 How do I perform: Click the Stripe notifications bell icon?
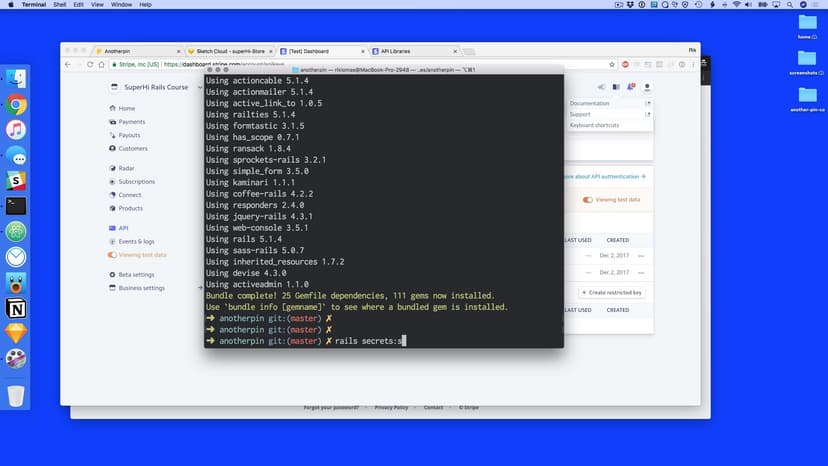click(x=631, y=87)
